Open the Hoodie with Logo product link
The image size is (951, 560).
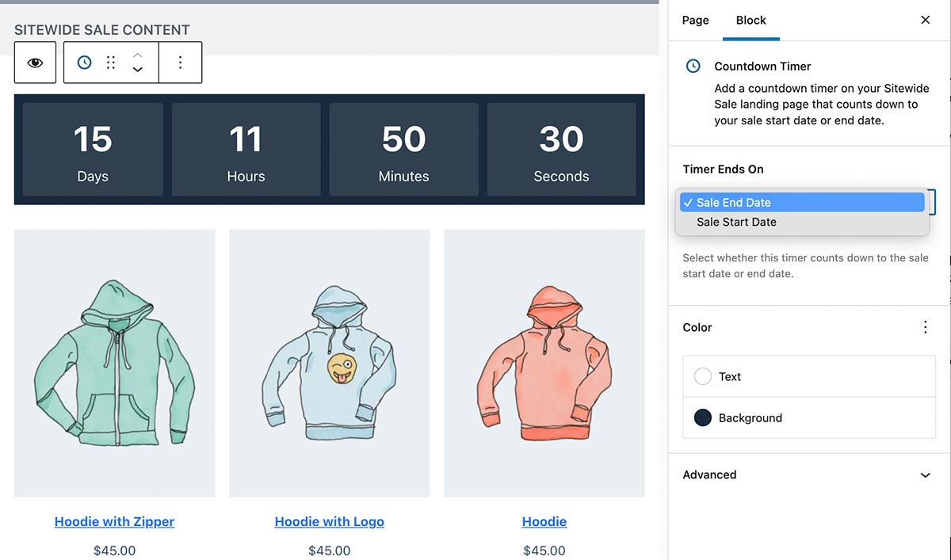(329, 521)
